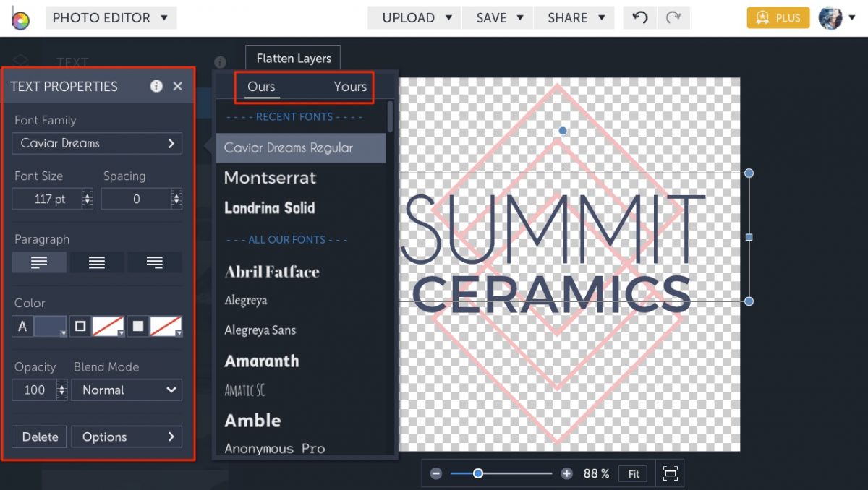Open the Caviar Dreams font family selector
This screenshot has height=490, width=868.
click(97, 143)
